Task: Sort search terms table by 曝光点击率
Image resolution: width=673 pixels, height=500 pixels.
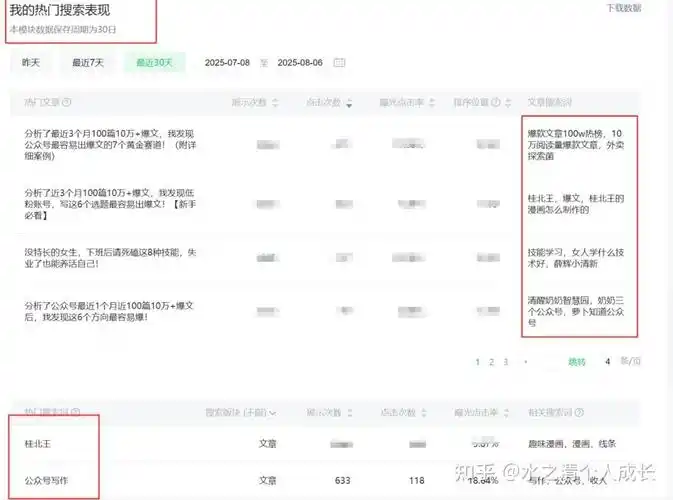Action: pos(506,413)
